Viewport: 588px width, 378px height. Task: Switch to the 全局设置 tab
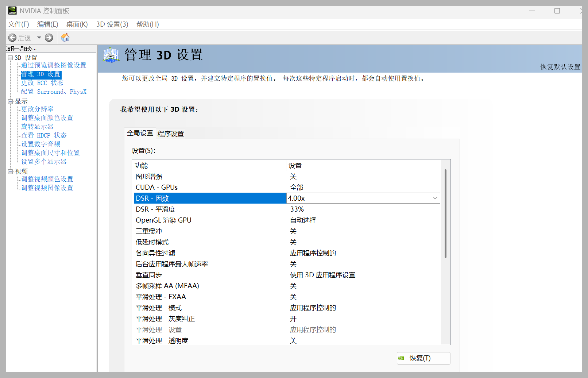(140, 133)
